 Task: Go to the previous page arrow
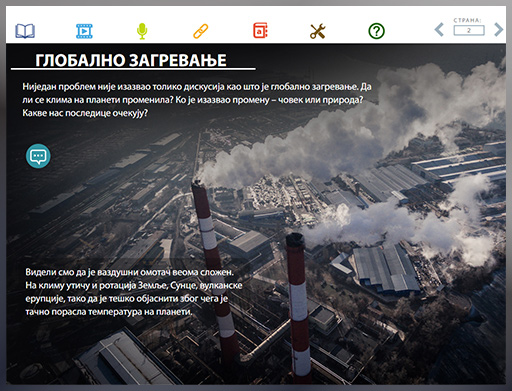pos(439,30)
